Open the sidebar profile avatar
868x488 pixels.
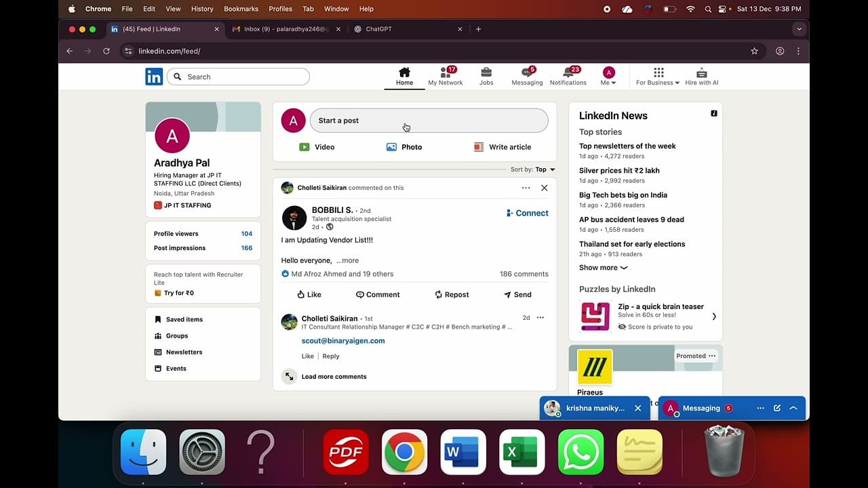tap(172, 136)
